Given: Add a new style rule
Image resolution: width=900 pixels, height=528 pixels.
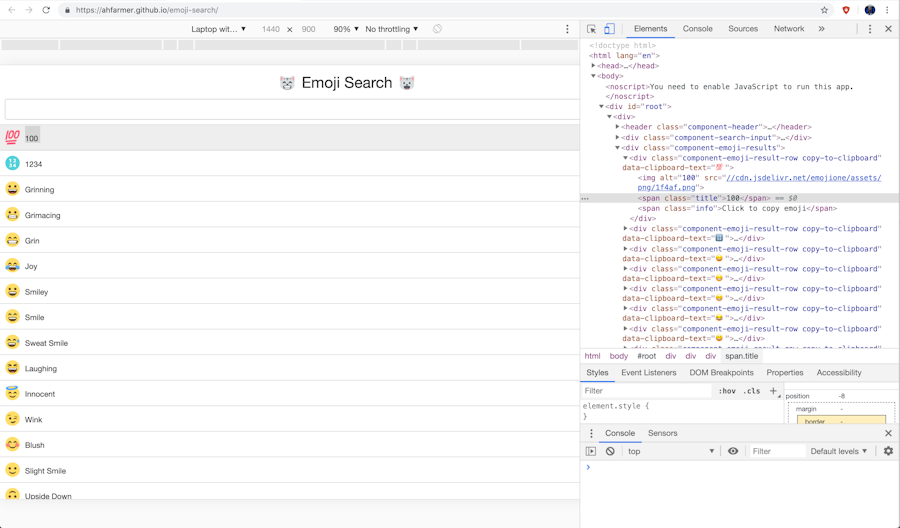Looking at the screenshot, I should pyautogui.click(x=773, y=390).
